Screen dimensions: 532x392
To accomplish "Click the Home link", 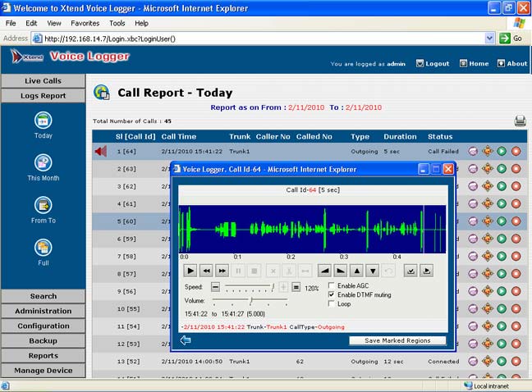I will click(x=475, y=63).
